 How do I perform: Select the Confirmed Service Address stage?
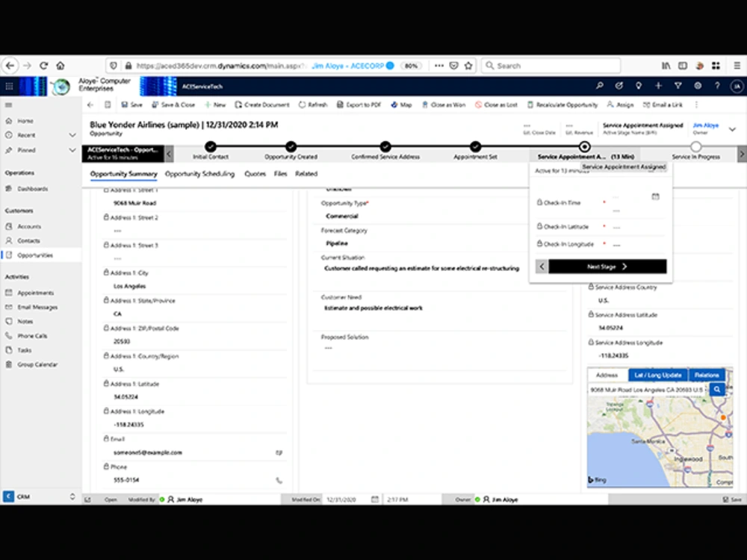pos(385,146)
